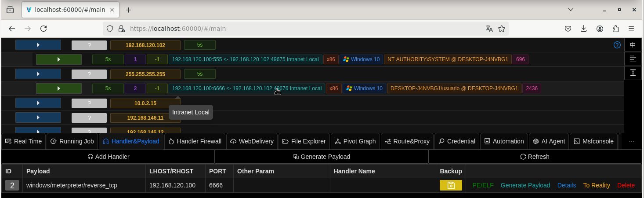The width and height of the screenshot is (644, 198).
Task: Open the Credential tab
Action: [457, 141]
